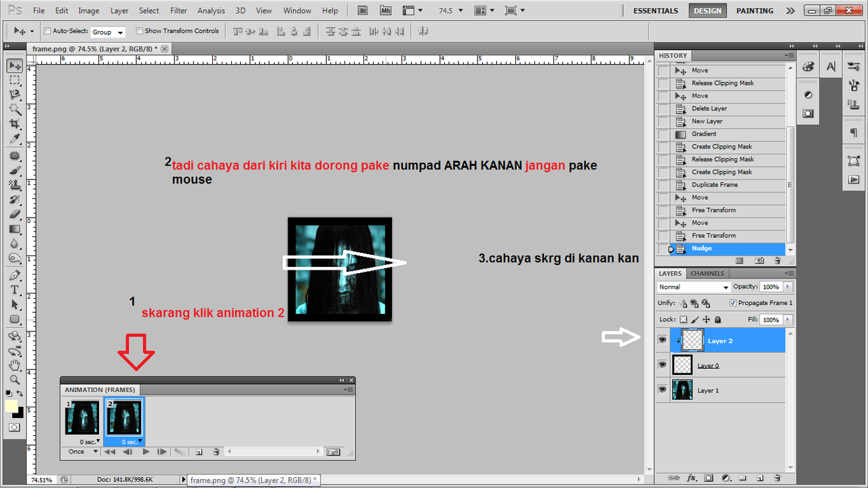Click the foreground color swatch
The width and height of the screenshot is (868, 488).
point(12,405)
